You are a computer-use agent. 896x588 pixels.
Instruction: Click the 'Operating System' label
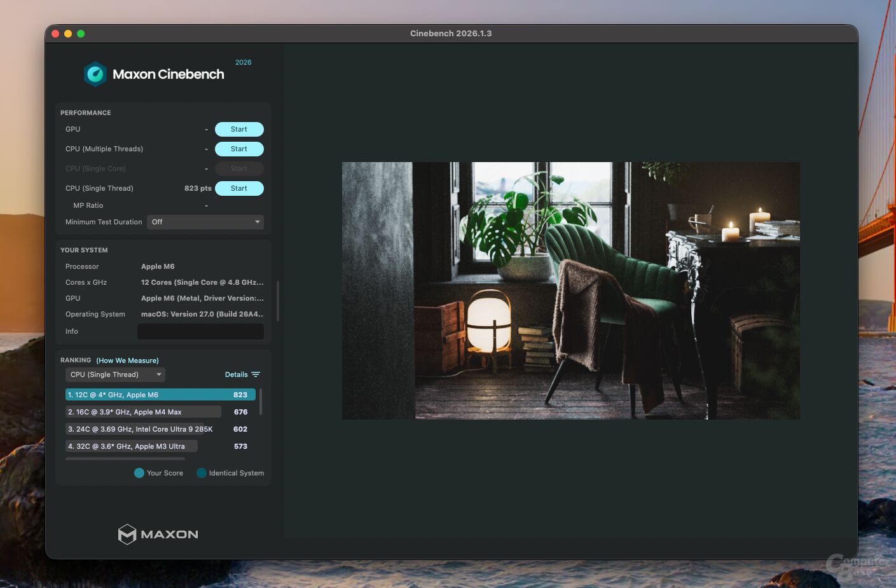pyautogui.click(x=95, y=314)
